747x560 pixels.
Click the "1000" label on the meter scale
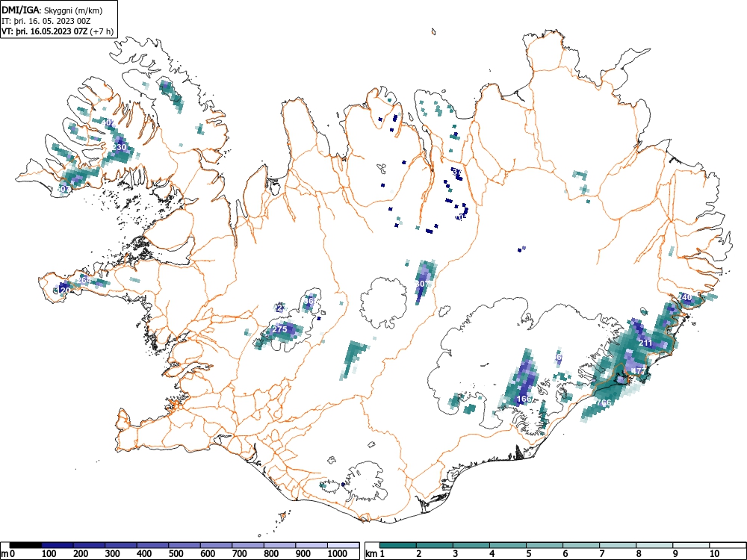click(337, 554)
